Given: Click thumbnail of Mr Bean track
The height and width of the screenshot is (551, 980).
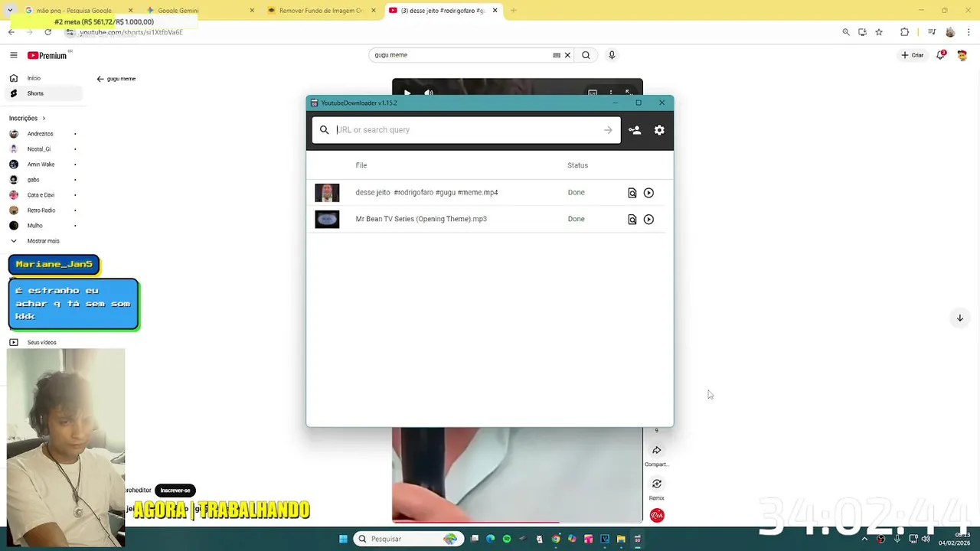Looking at the screenshot, I should (327, 219).
